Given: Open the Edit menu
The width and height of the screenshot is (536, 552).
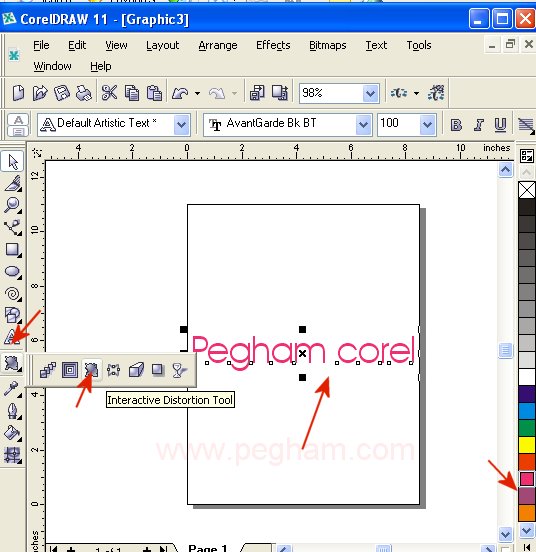Looking at the screenshot, I should click(77, 45).
